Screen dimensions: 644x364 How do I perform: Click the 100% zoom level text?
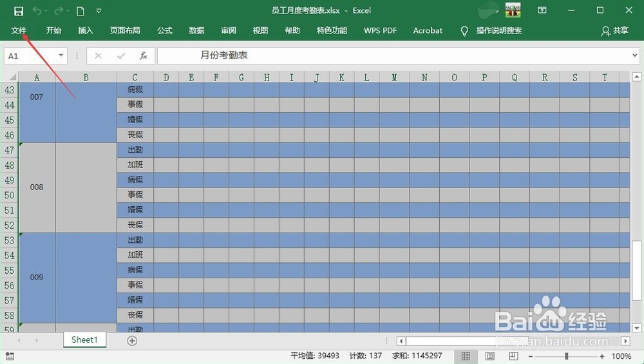pos(621,356)
